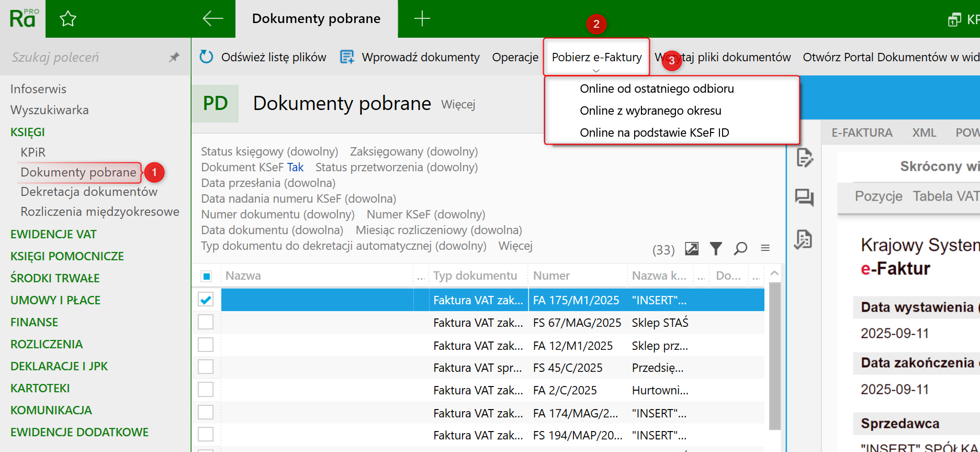Image resolution: width=980 pixels, height=452 pixels.
Task: Click Więcej at end of filter list
Action: 515,246
